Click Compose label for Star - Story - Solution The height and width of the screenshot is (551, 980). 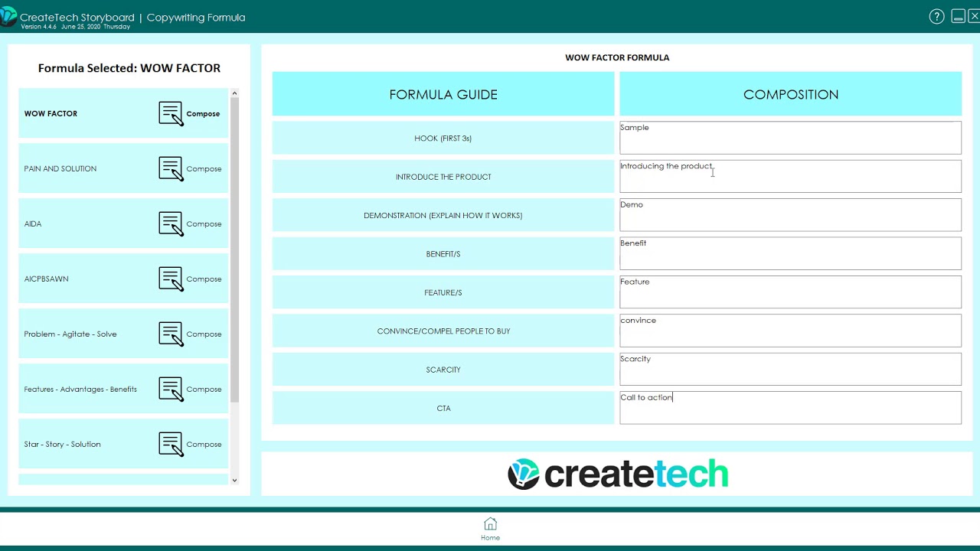(204, 445)
